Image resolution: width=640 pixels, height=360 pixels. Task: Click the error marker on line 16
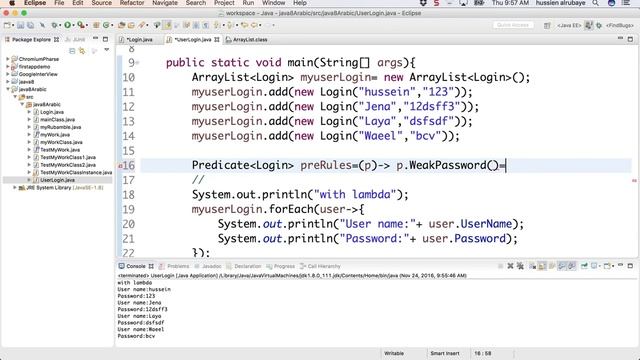(x=120, y=166)
